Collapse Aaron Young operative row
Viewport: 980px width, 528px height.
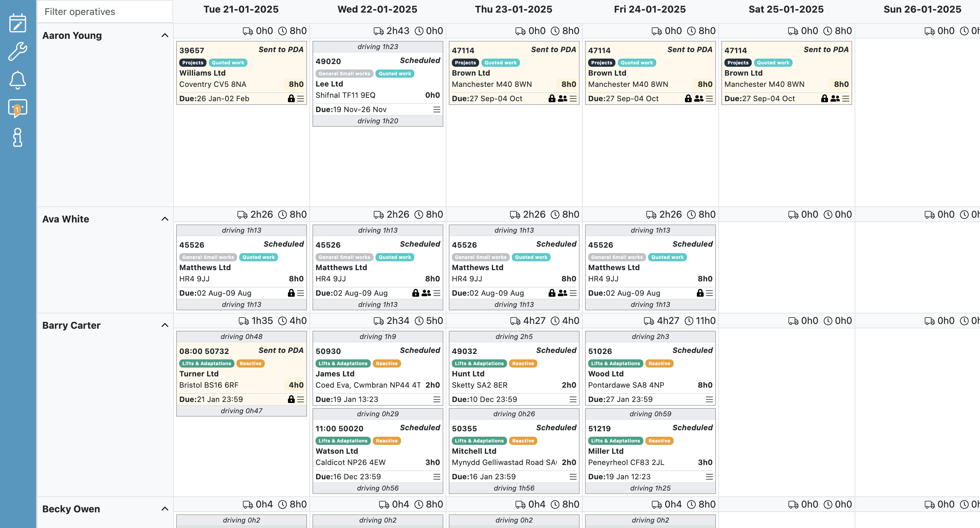tap(165, 35)
